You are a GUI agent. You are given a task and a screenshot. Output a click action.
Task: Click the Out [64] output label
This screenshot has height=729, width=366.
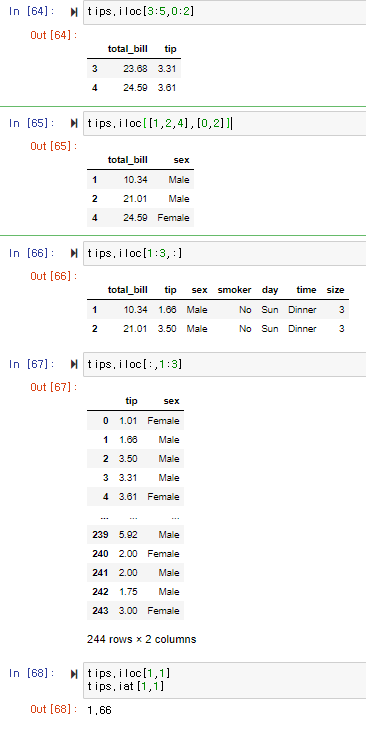tap(53, 35)
